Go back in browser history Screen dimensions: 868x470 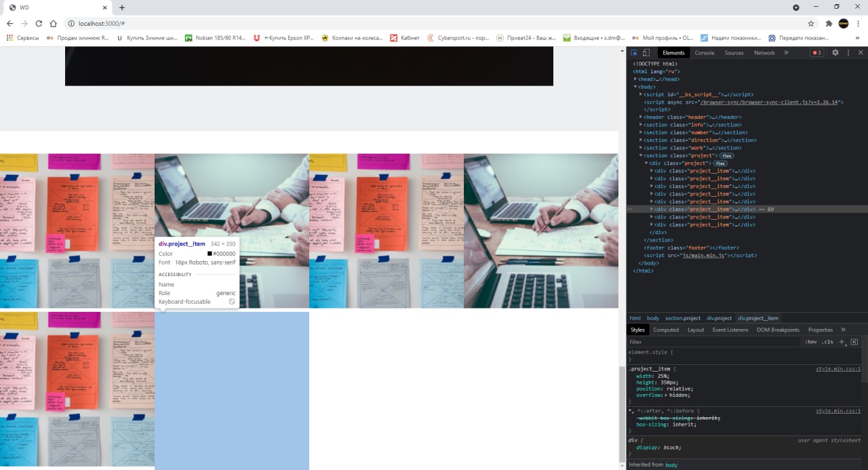tap(9, 23)
